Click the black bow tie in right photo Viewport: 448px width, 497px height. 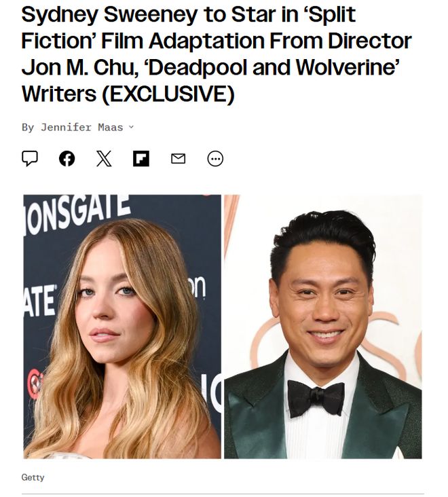pyautogui.click(x=316, y=399)
